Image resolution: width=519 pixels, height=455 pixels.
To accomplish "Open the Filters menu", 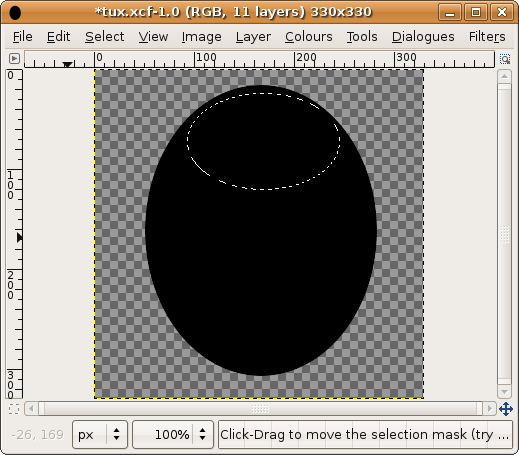I will coord(487,37).
